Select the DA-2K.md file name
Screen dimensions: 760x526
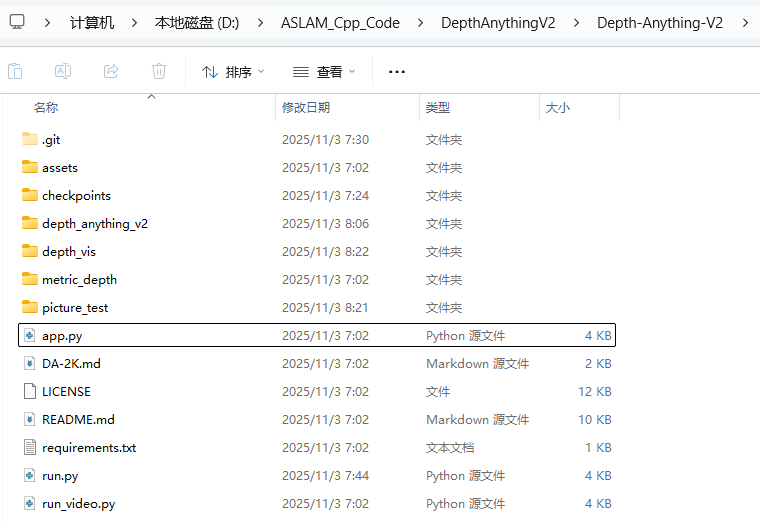[71, 364]
